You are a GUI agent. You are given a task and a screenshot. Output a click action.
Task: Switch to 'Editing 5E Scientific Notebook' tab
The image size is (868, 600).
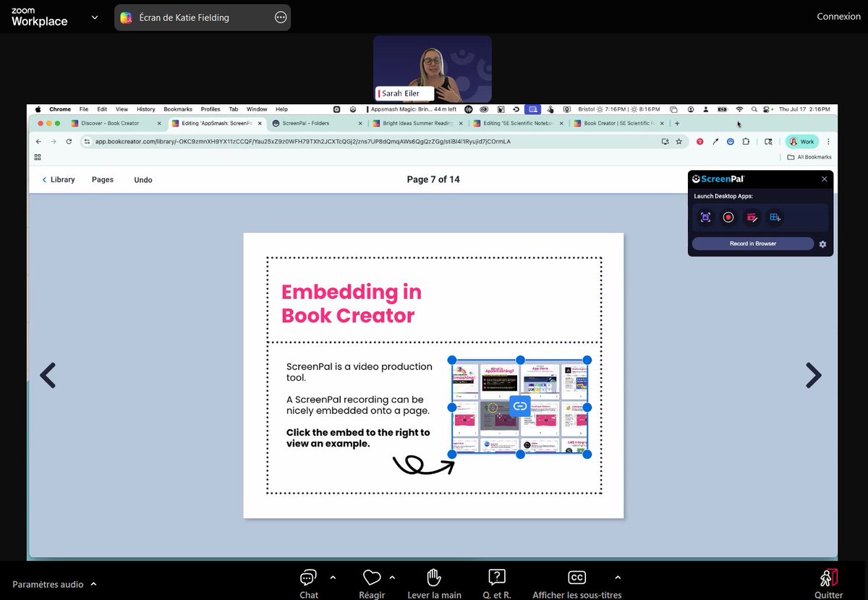[516, 123]
